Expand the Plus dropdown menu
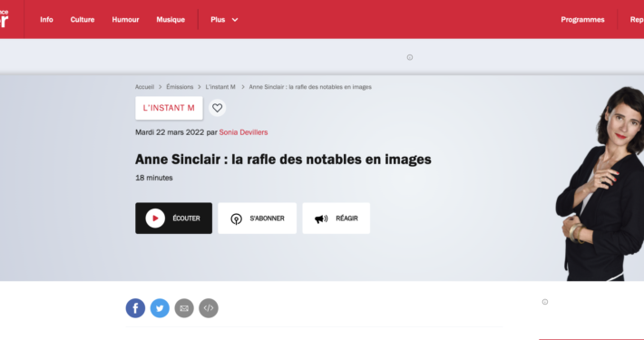The image size is (644, 340). click(224, 20)
